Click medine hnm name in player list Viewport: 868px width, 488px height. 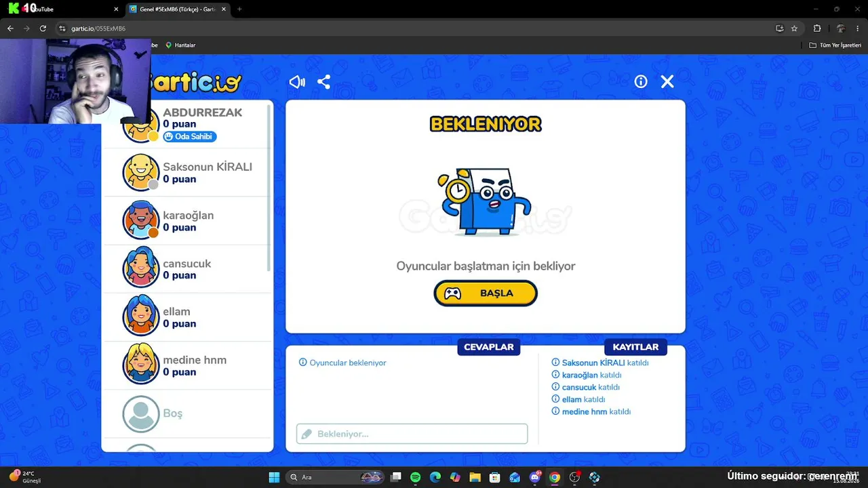coord(195,360)
